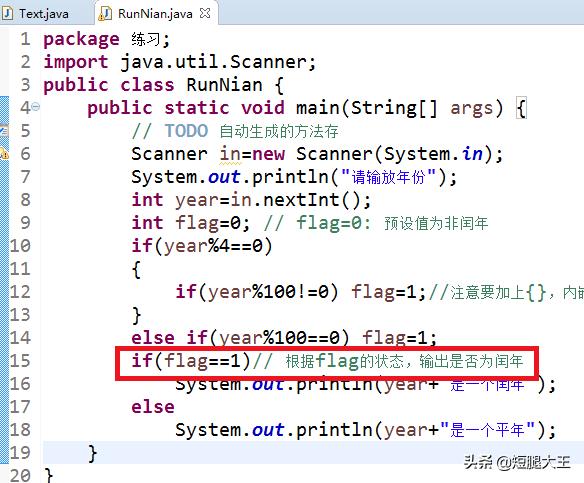This screenshot has height=483, width=584.
Task: Click the Java file icon on RunNian.java tab
Action: [x=105, y=14]
